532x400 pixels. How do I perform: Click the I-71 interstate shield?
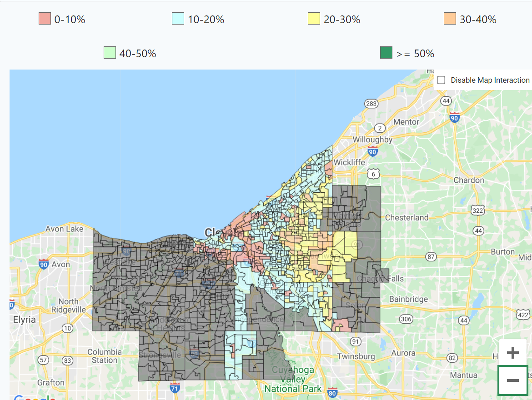[x=175, y=387]
